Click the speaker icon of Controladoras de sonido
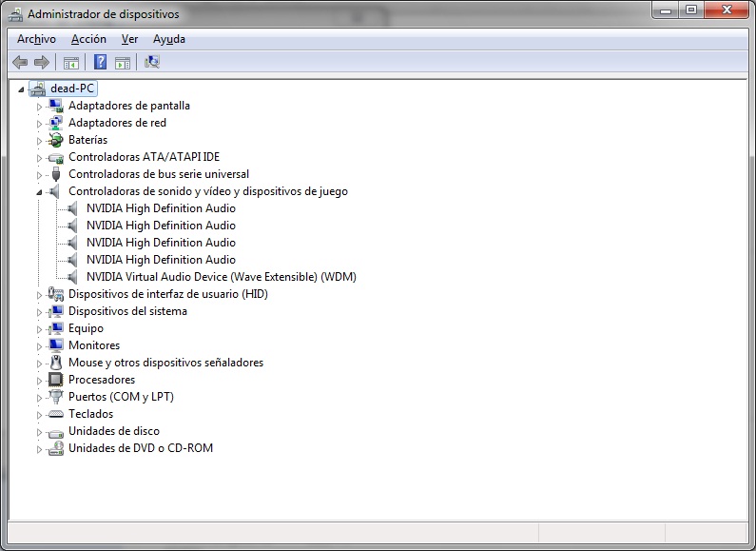This screenshot has height=551, width=756. [x=55, y=191]
